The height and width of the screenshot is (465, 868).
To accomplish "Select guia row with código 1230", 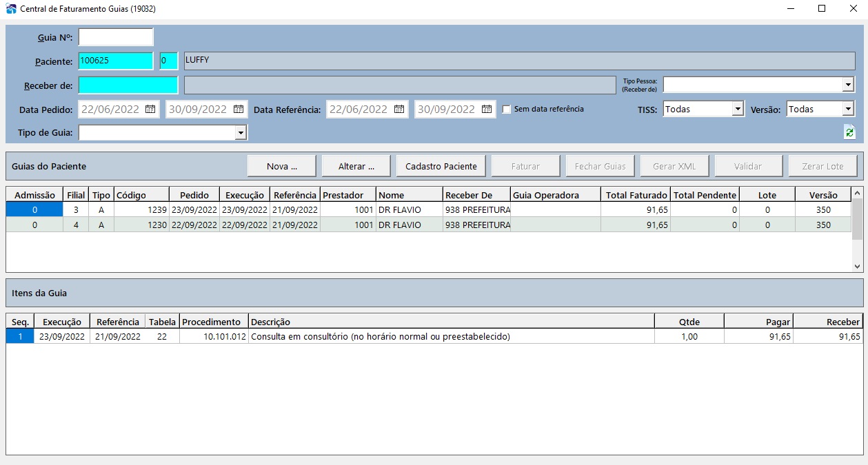I will pos(429,225).
